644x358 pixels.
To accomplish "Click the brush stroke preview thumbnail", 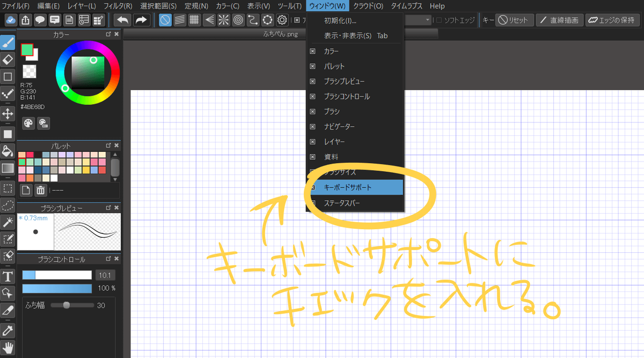I will 87,232.
